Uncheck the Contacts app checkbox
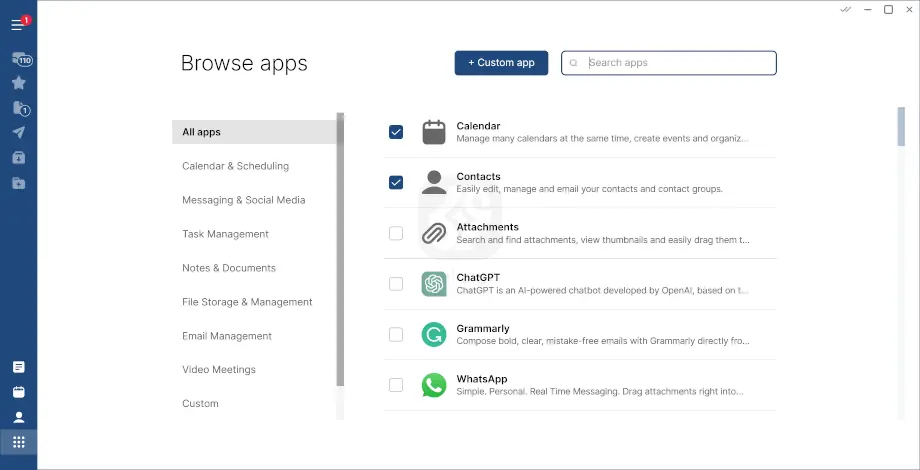 (x=396, y=182)
